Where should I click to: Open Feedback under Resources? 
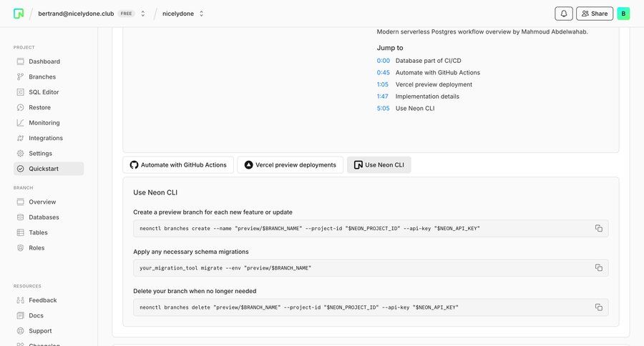coord(49,300)
